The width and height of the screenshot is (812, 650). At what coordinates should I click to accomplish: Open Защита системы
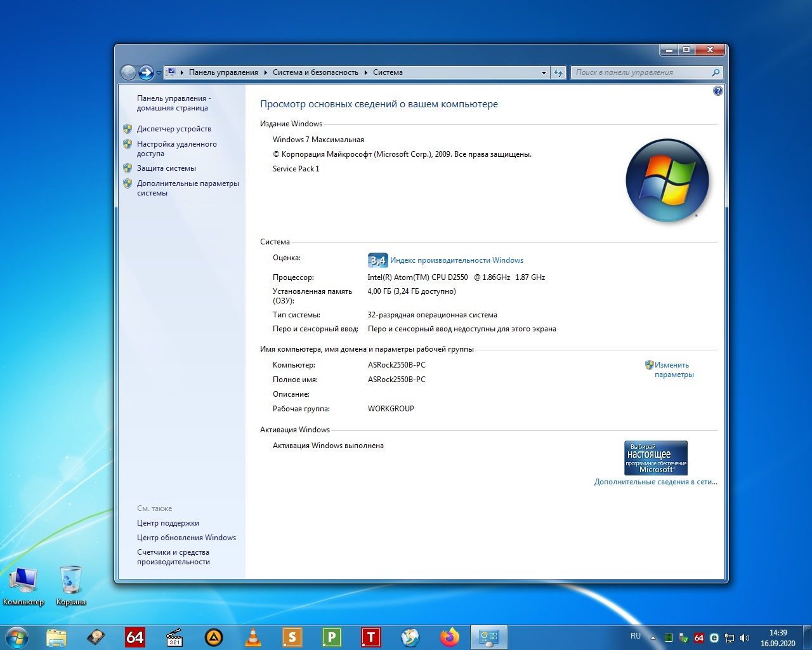coord(166,168)
